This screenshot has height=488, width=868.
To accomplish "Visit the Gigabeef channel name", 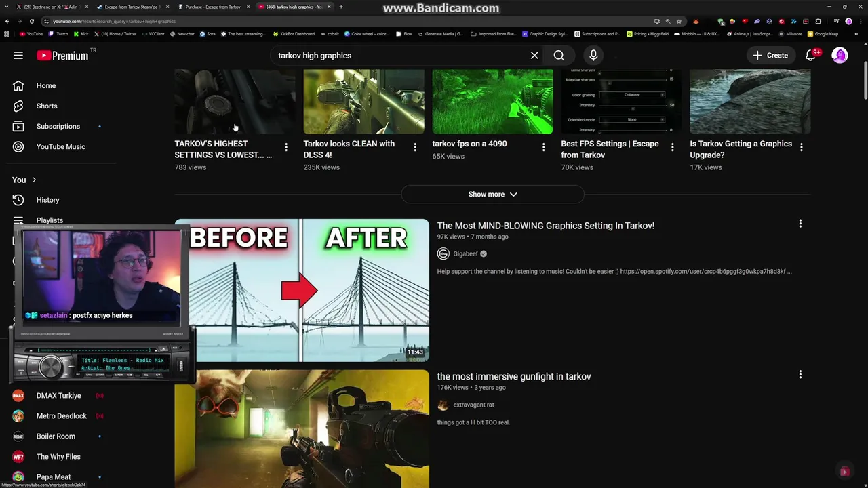I will [465, 253].
